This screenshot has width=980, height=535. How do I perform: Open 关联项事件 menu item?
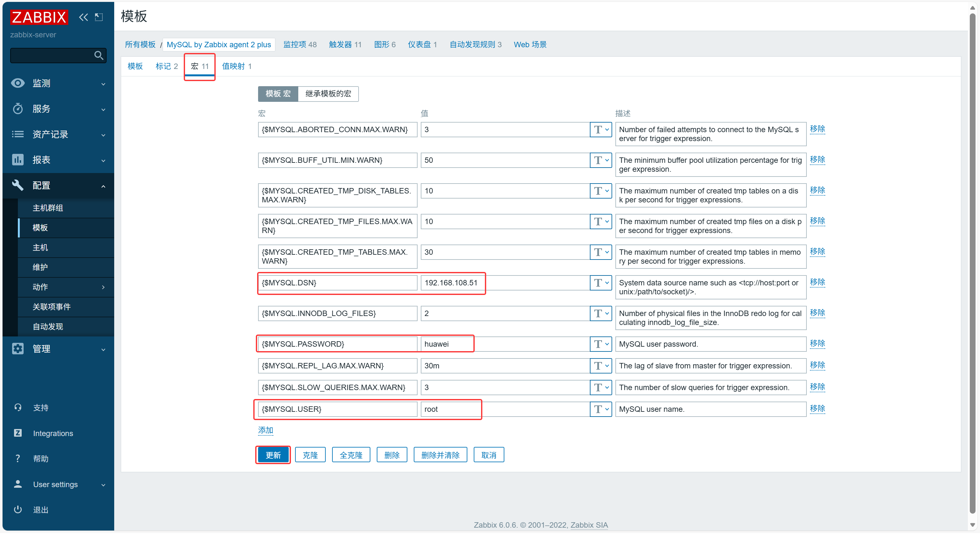[x=66, y=307]
